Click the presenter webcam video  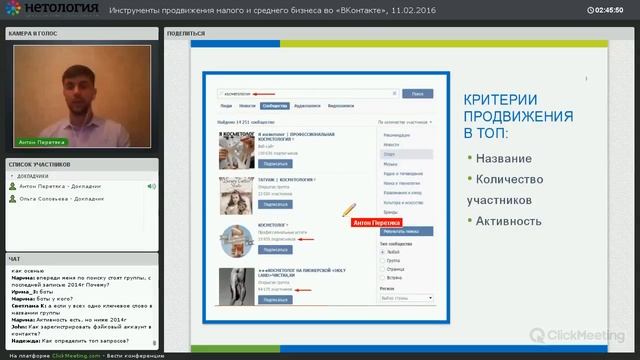click(x=82, y=96)
